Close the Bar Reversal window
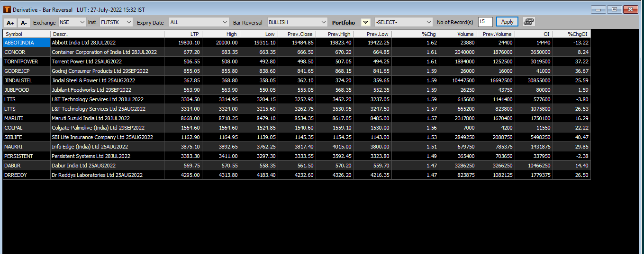The height and width of the screenshot is (254, 644). pos(630,9)
